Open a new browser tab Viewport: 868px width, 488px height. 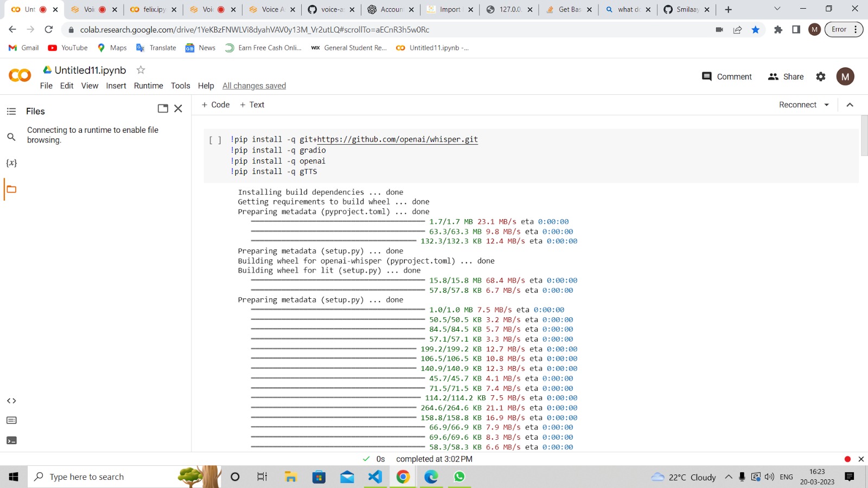[x=728, y=9]
